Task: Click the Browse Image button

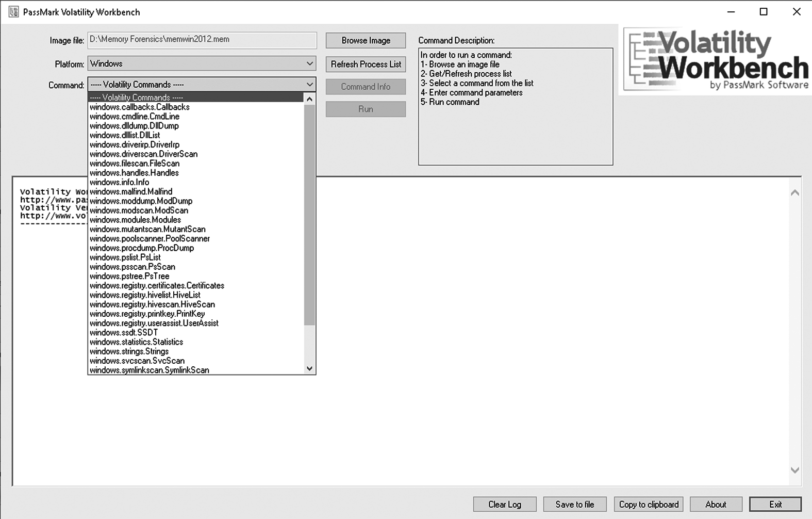Action: (366, 40)
